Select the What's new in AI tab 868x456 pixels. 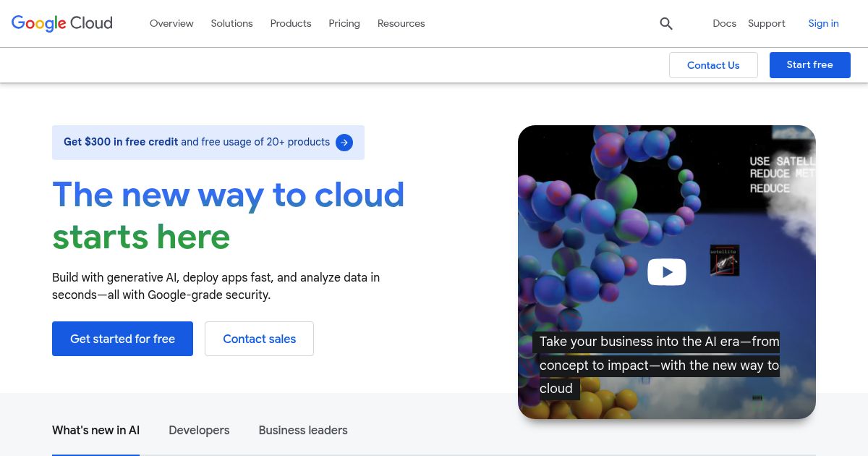95,431
